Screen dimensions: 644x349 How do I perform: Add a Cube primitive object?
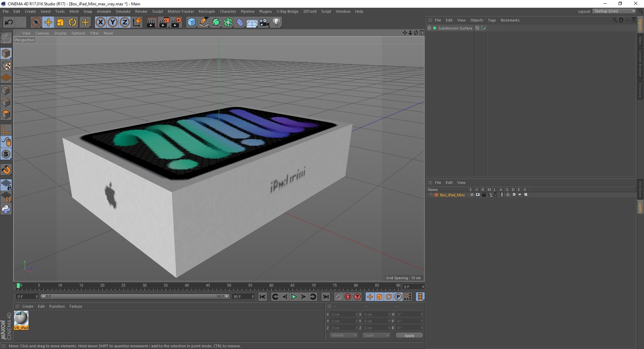point(192,22)
